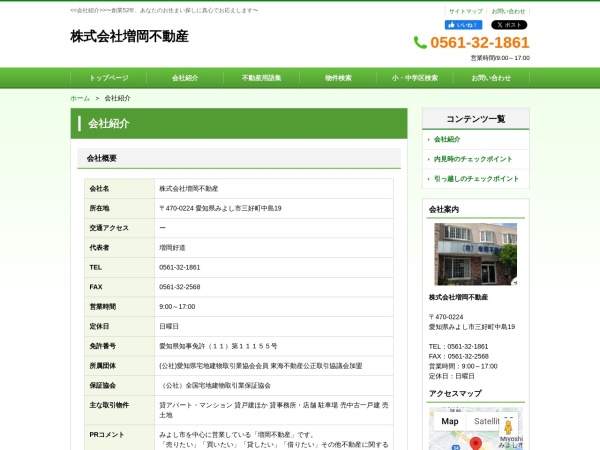This screenshot has width=600, height=450.
Task: Click the コンテンツ一覧 sidebar heading
Action: point(476,119)
